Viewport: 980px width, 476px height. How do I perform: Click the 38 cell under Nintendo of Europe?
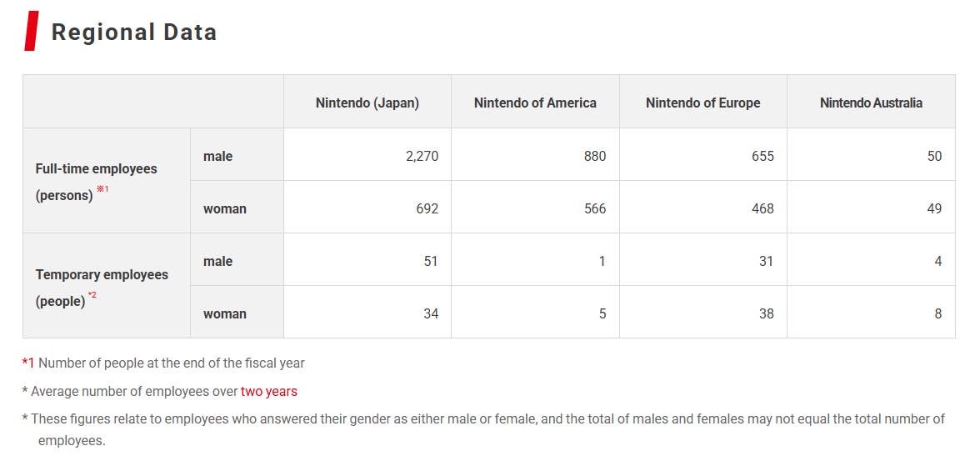pyautogui.click(x=703, y=313)
